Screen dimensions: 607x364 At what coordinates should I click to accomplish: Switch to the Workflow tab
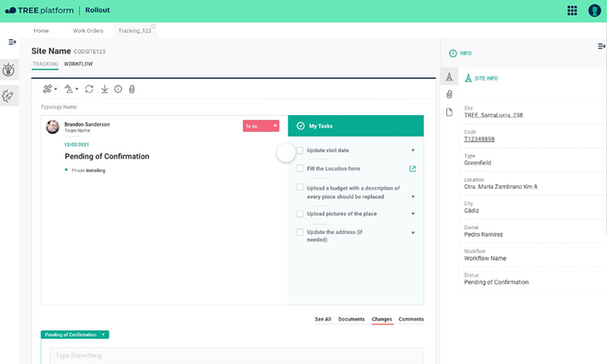pos(78,64)
